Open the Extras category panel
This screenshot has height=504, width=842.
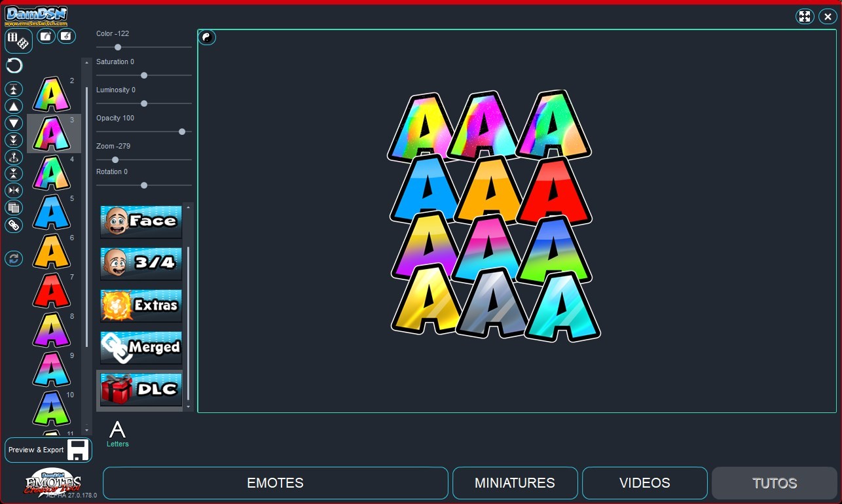[140, 305]
